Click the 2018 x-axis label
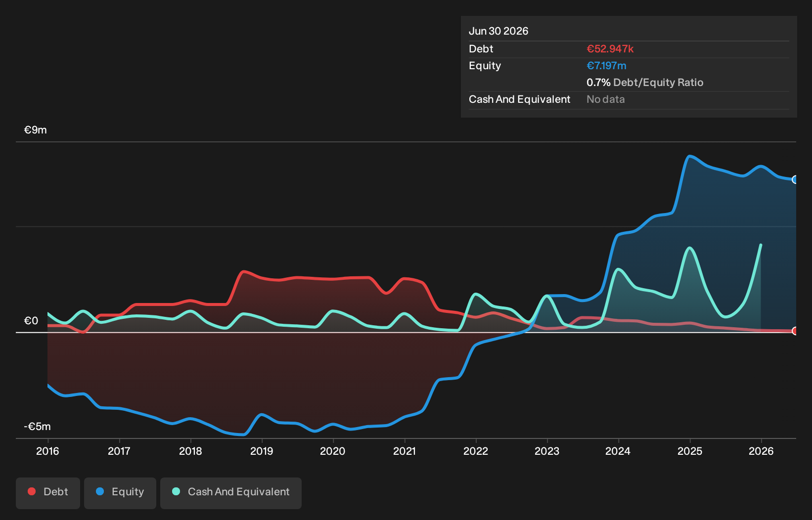 coord(190,451)
